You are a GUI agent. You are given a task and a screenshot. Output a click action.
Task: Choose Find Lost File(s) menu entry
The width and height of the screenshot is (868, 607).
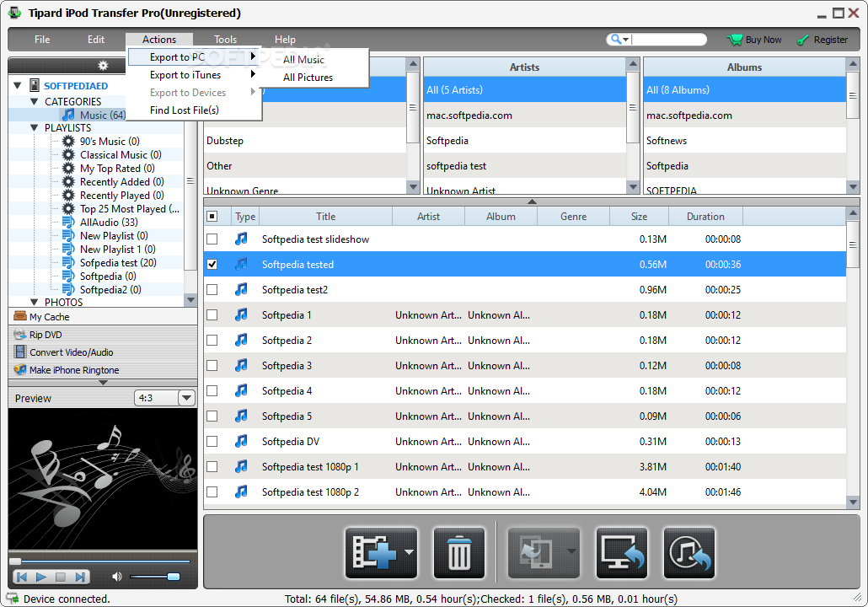tap(195, 110)
